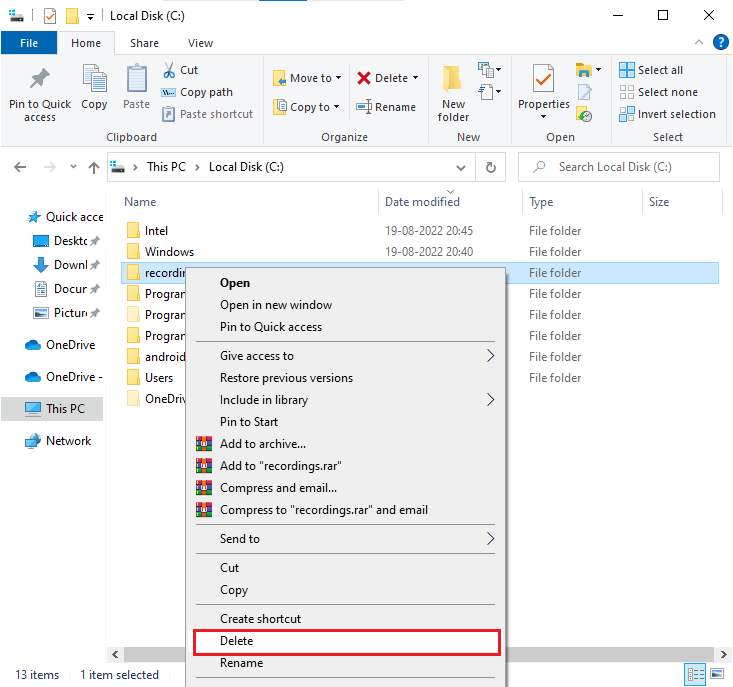Click the Edit icon in Open group
This screenshot has width=733, height=687.
tap(584, 92)
